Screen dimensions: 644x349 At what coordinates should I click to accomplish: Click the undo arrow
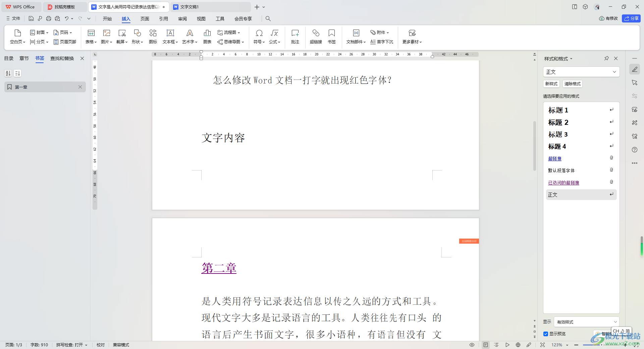coord(67,19)
